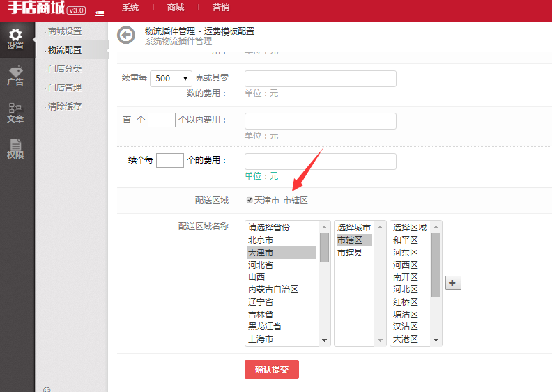Open 门店管理 in the side menu
This screenshot has width=552, height=392.
pos(65,88)
